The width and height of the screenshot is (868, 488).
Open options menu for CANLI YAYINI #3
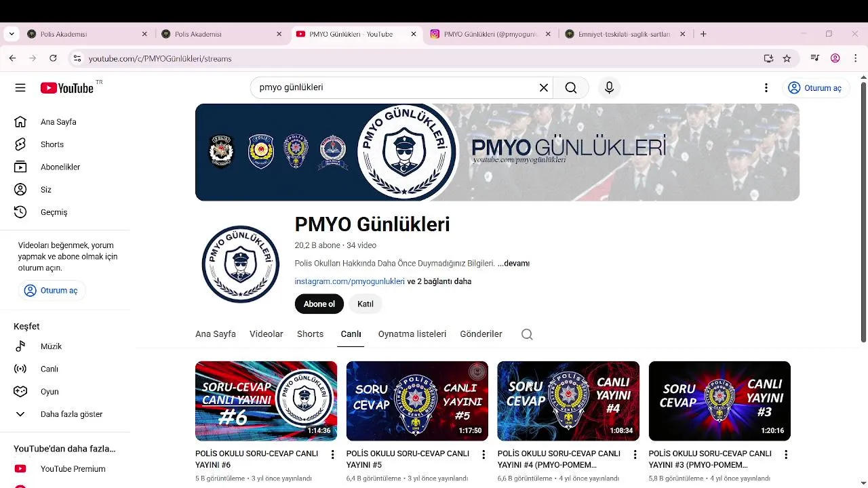(786, 455)
